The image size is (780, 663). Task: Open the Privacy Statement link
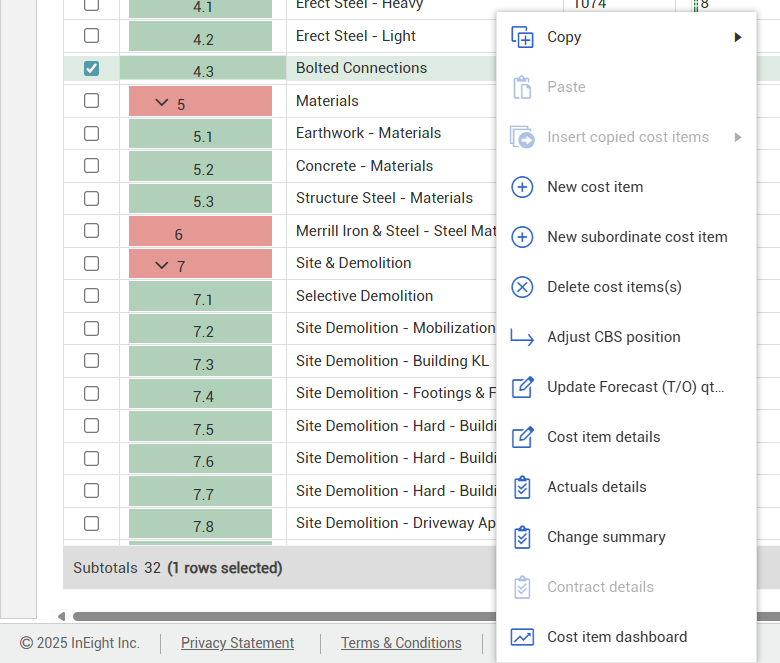pos(237,643)
